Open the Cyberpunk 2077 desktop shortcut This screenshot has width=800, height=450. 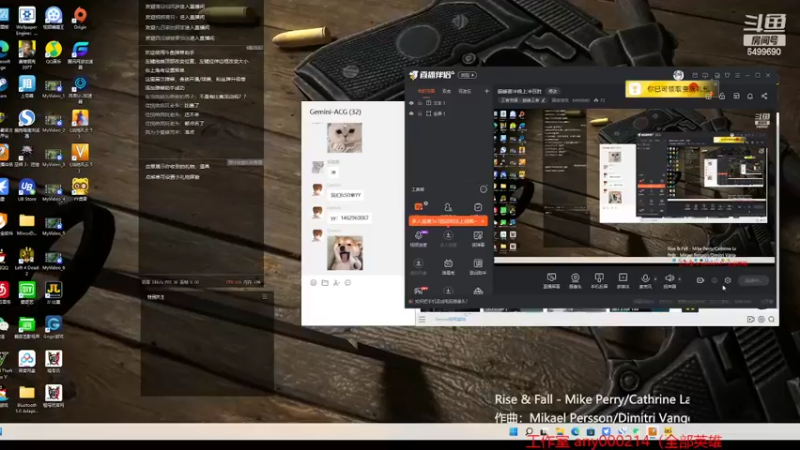point(27,54)
